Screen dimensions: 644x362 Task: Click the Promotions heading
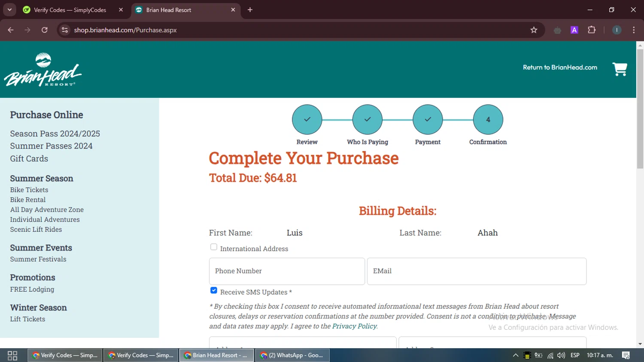tap(33, 277)
